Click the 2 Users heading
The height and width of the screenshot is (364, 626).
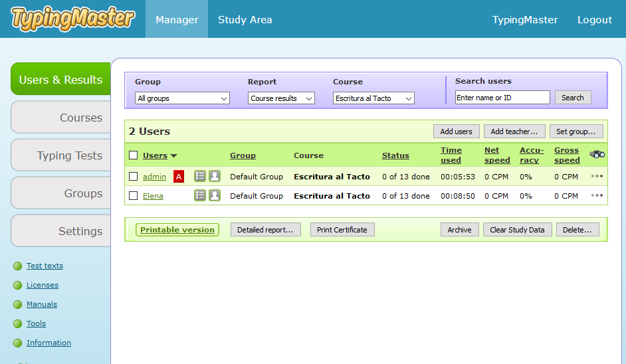(x=150, y=131)
